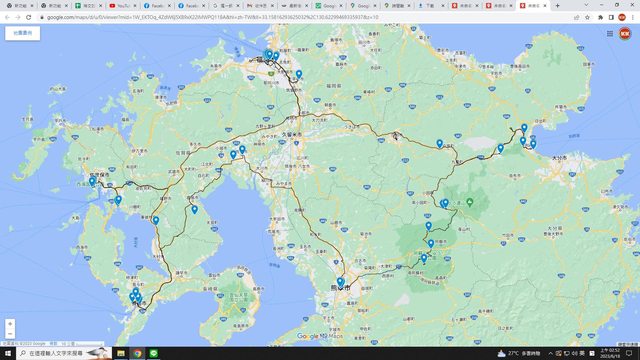This screenshot has height=360, width=640.
Task: Zoom out the map with minus button
Action: pos(10,333)
